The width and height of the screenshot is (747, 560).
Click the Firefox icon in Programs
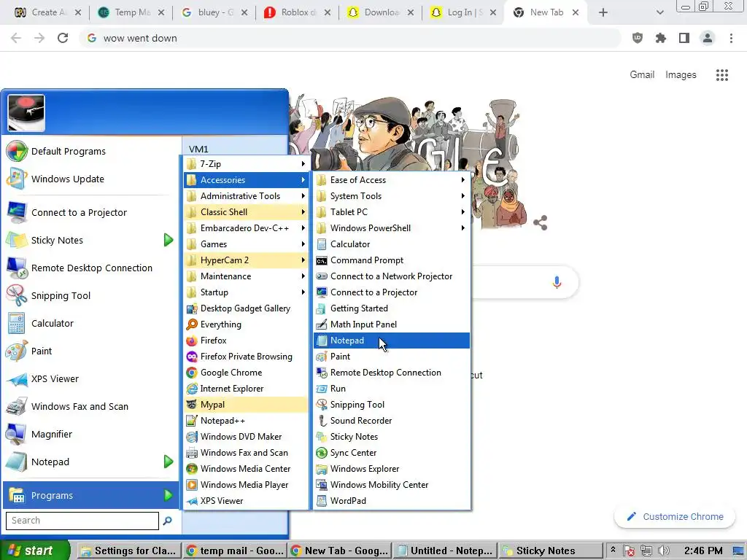coord(192,341)
